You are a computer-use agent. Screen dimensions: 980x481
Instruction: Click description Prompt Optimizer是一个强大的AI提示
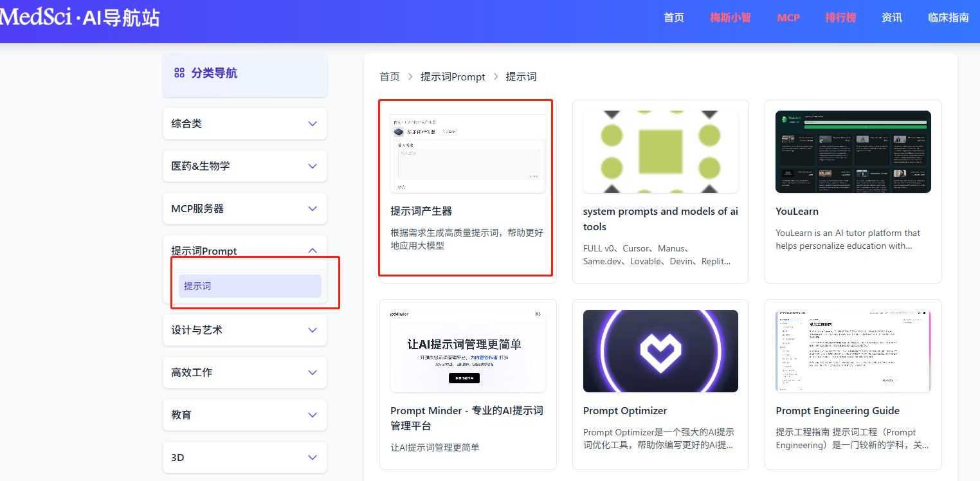click(x=658, y=439)
